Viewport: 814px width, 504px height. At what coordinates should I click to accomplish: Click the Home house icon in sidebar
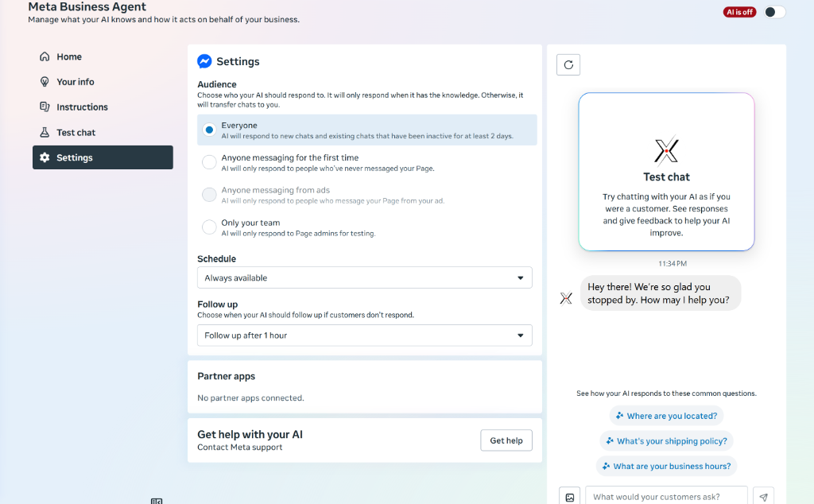(45, 56)
